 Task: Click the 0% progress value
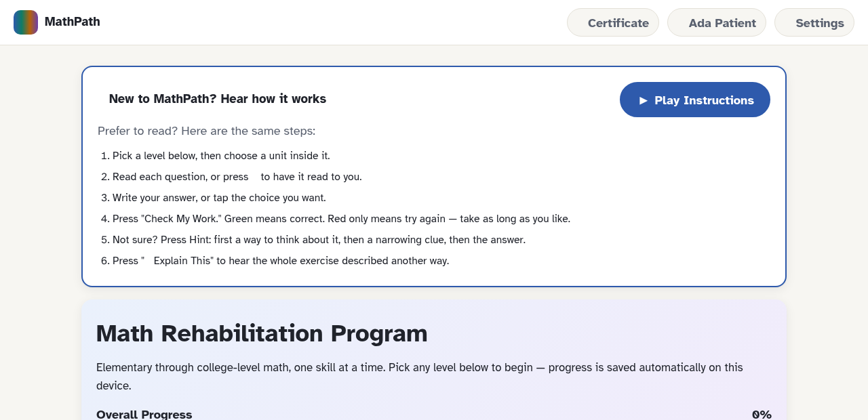762,415
